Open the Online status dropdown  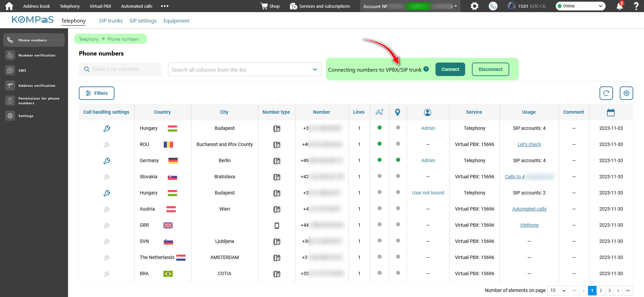tap(580, 6)
